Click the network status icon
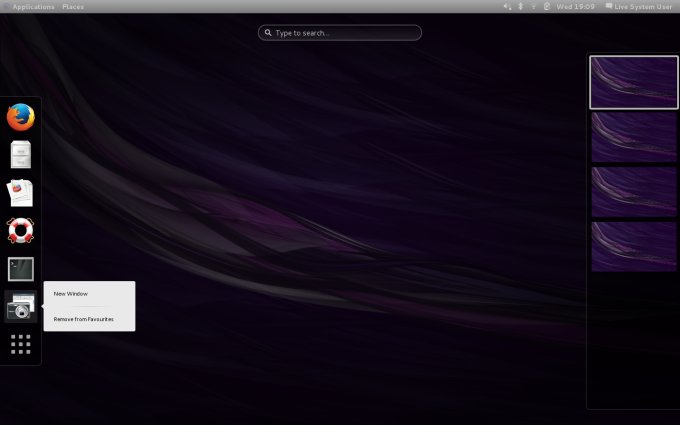680x425 pixels. pos(533,6)
